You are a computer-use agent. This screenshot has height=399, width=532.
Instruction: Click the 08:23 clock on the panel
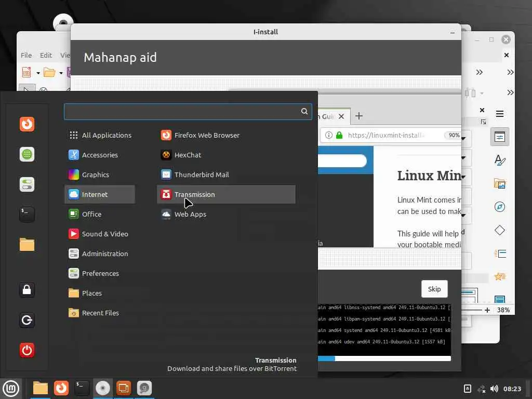point(512,389)
